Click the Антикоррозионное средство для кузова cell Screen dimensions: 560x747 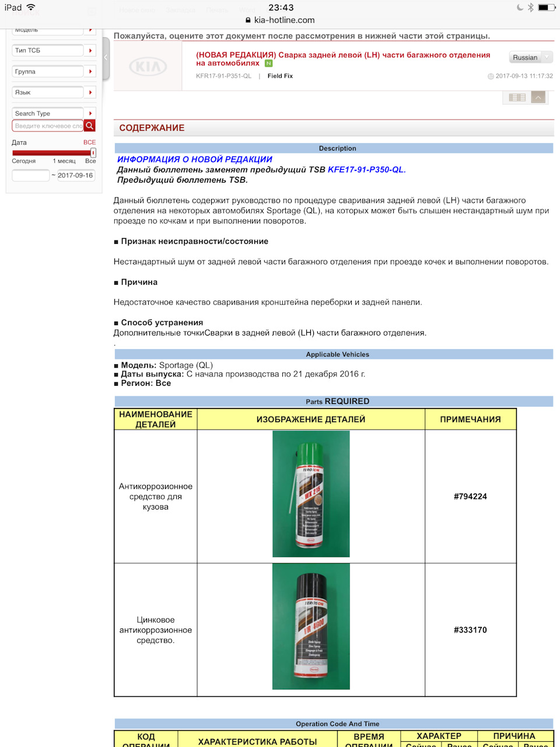click(156, 497)
